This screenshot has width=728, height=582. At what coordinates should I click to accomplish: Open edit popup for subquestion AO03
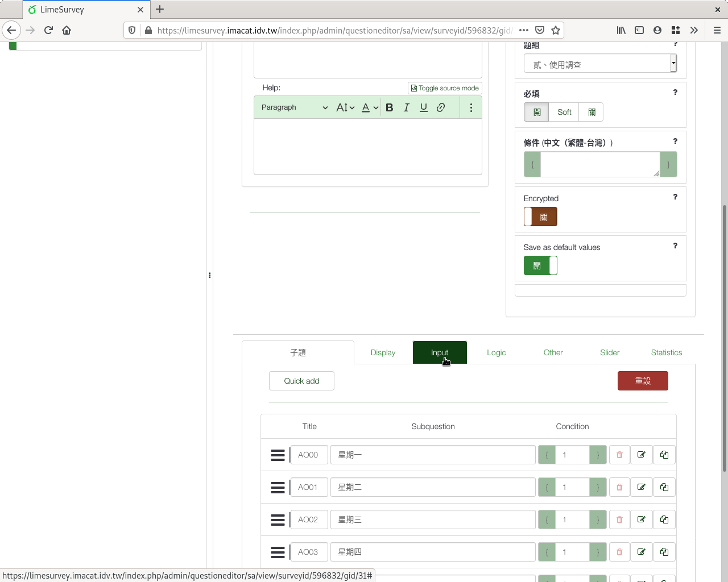[x=642, y=552]
